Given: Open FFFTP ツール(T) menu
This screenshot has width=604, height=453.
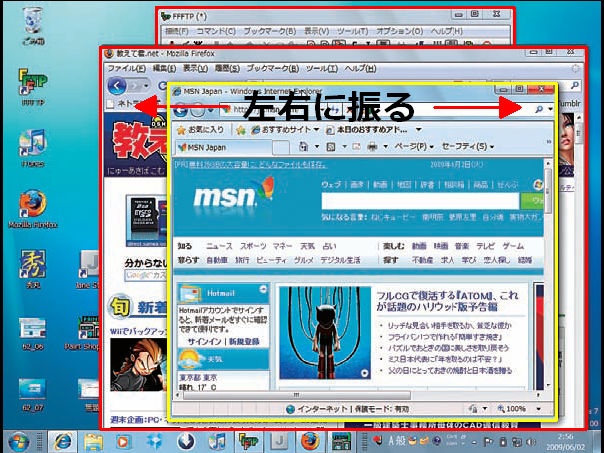Looking at the screenshot, I should pos(352,31).
